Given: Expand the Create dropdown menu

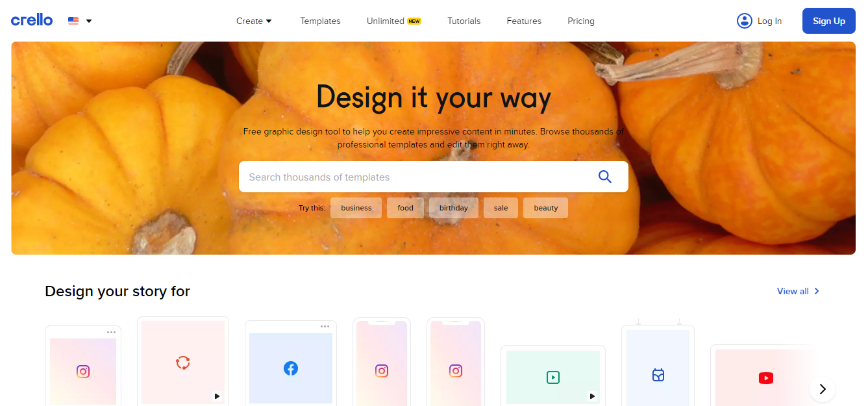Looking at the screenshot, I should point(254,21).
